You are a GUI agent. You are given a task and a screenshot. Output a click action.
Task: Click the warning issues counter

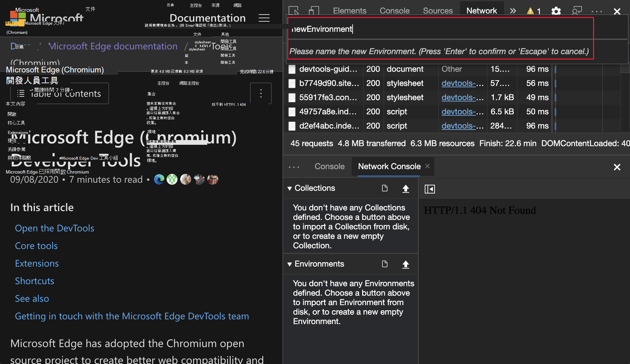point(534,11)
